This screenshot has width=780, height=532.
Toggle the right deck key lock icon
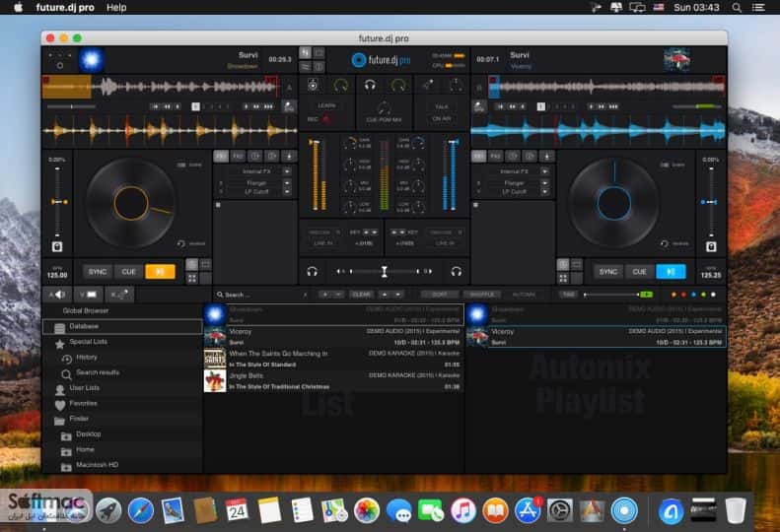(x=711, y=246)
